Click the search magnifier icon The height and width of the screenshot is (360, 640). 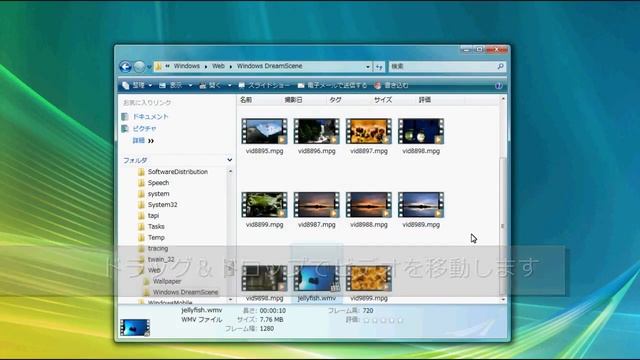click(x=501, y=66)
